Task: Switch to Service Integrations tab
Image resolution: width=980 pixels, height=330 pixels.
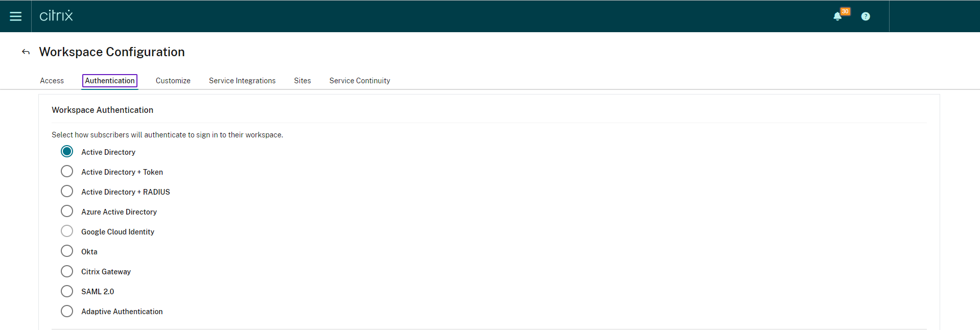Action: [x=242, y=81]
